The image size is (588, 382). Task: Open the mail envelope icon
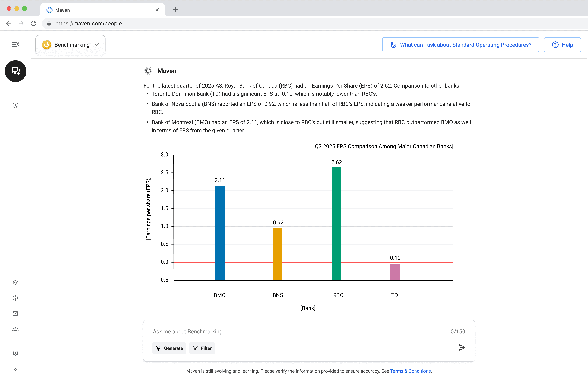(16, 314)
